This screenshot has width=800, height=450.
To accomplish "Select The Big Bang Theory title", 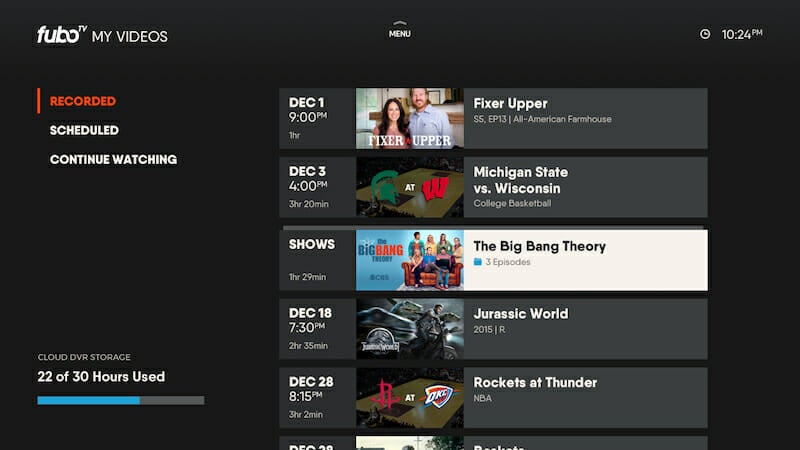I will (539, 246).
